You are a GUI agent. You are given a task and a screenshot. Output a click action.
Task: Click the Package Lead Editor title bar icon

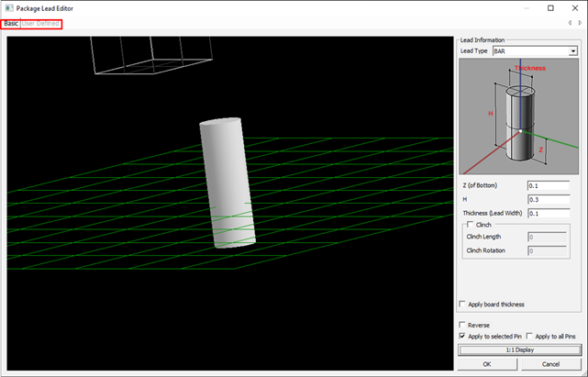8,8
